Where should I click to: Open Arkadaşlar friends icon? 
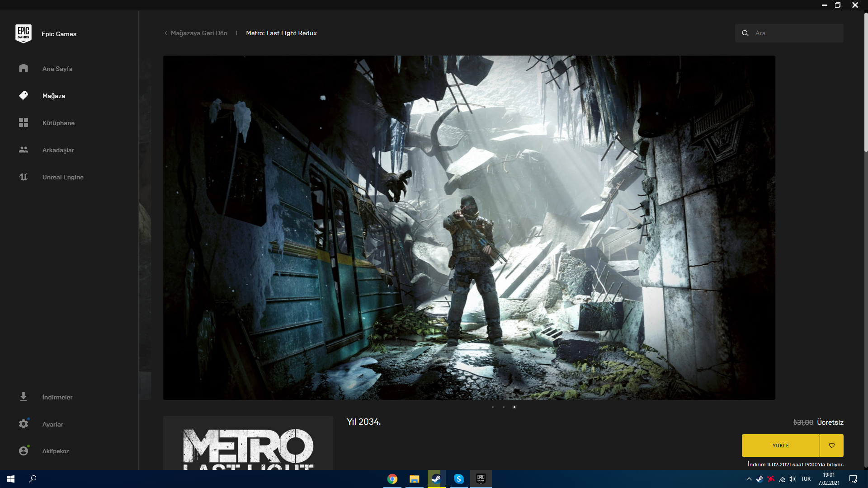[x=24, y=150]
